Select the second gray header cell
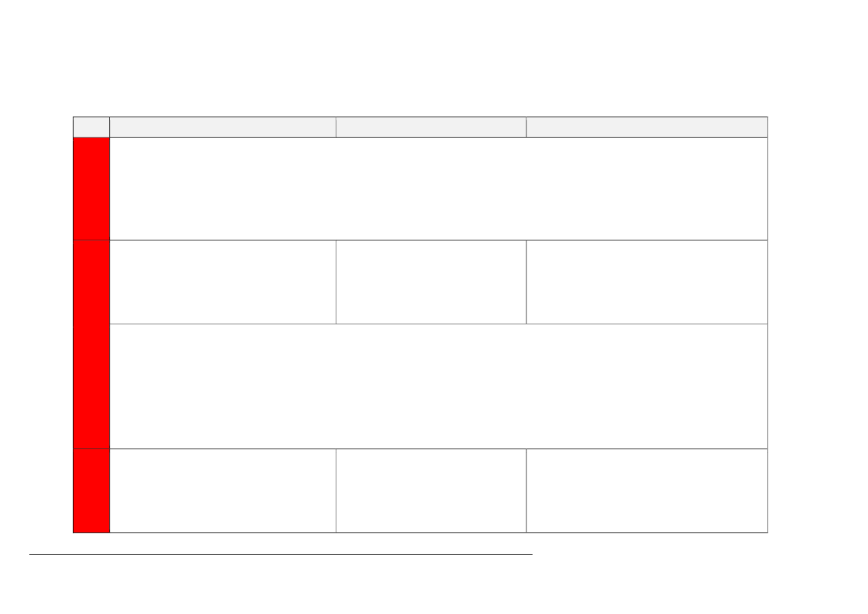 pyautogui.click(x=223, y=128)
